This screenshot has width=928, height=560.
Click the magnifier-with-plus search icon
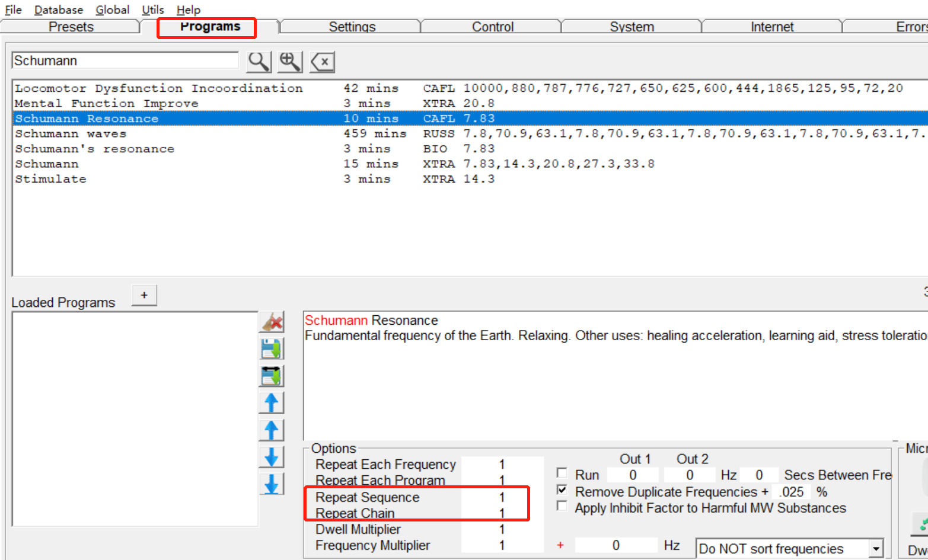[x=291, y=62]
